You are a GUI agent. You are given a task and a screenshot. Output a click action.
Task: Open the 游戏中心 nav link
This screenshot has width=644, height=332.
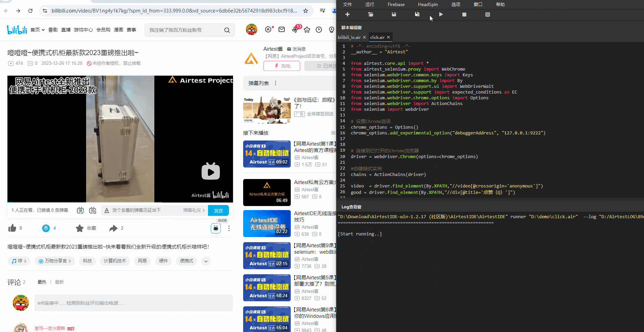[x=83, y=30]
